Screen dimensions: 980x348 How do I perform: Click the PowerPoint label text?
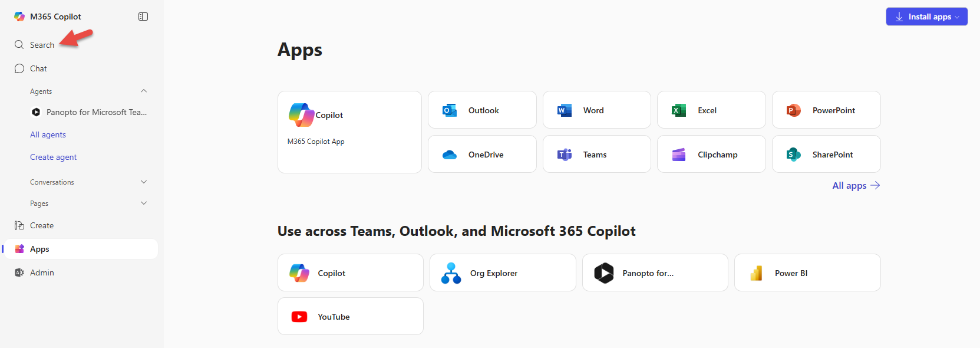833,110
